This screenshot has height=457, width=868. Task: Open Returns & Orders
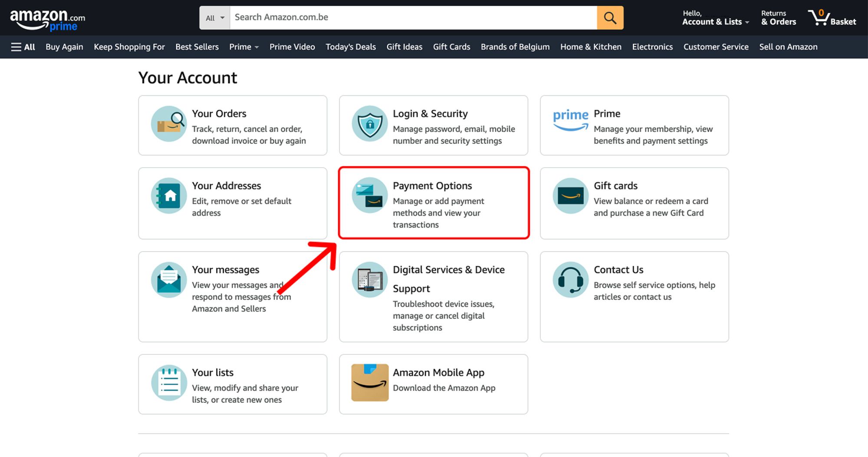(x=779, y=18)
